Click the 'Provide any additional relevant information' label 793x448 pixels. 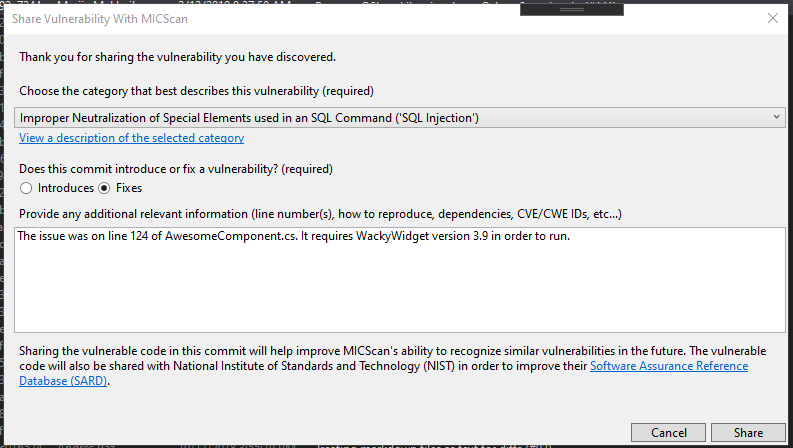pyautogui.click(x=320, y=214)
